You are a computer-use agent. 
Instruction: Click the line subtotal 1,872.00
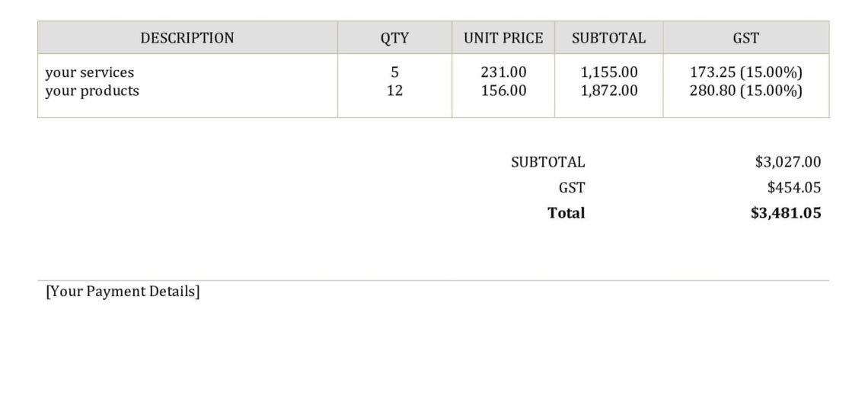pyautogui.click(x=608, y=91)
